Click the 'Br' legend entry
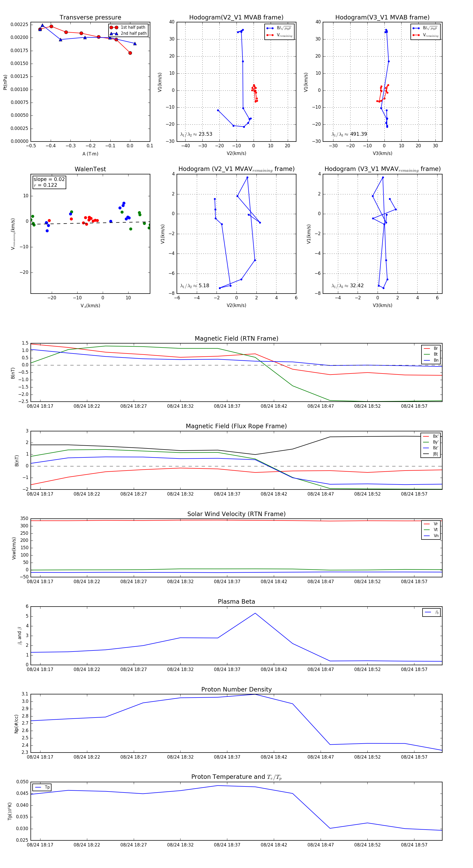Viewport: 473px width, 868px height. click(x=431, y=349)
